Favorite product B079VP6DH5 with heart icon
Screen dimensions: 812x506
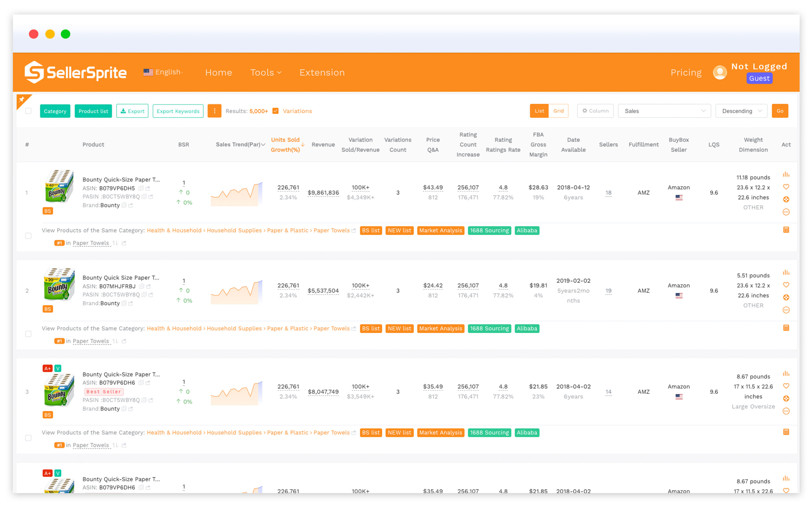786,187
